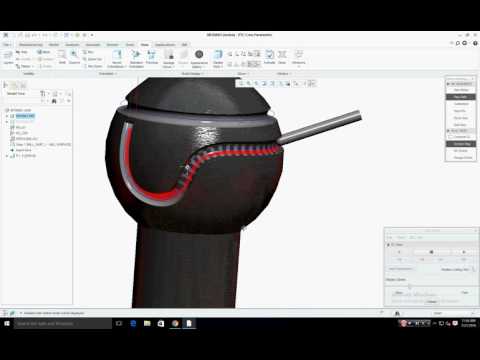Click the command search magnifier icon at top right

pos(458,43)
